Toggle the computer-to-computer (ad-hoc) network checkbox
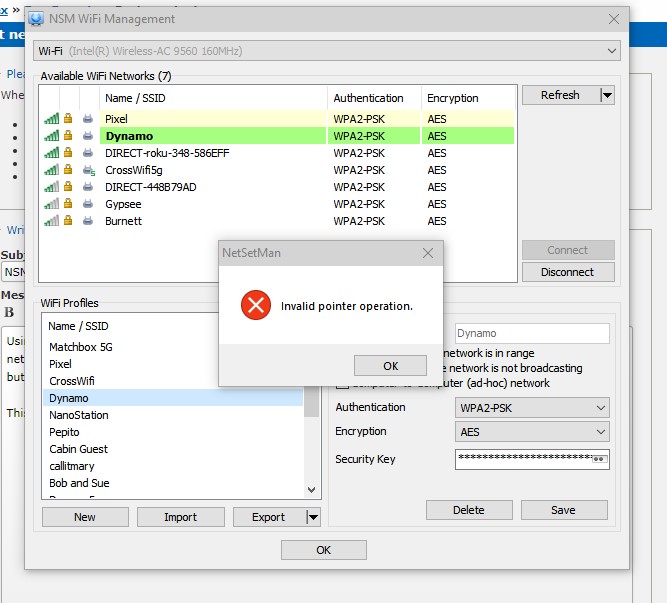The image size is (667, 603). 342,384
